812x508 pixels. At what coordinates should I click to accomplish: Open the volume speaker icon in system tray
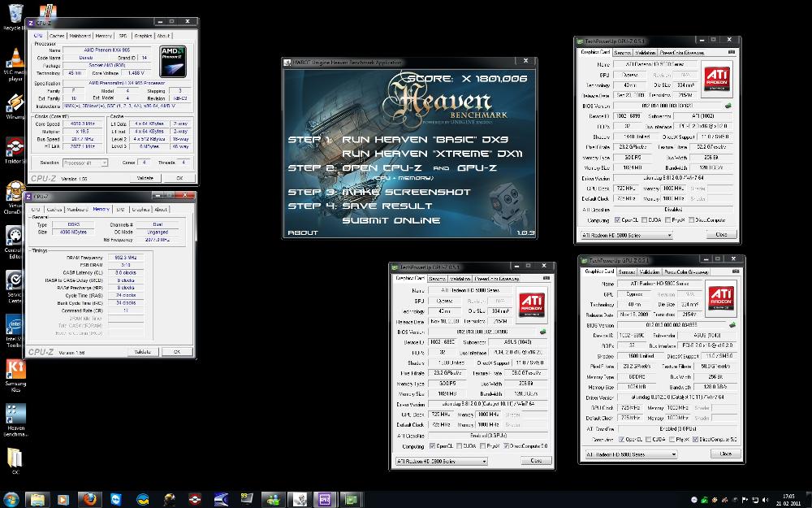pyautogui.click(x=766, y=500)
